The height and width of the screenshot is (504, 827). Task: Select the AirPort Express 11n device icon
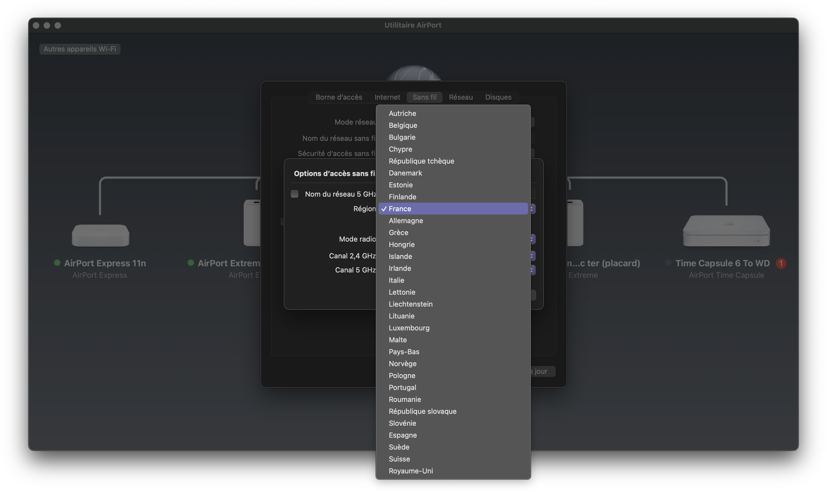(100, 235)
